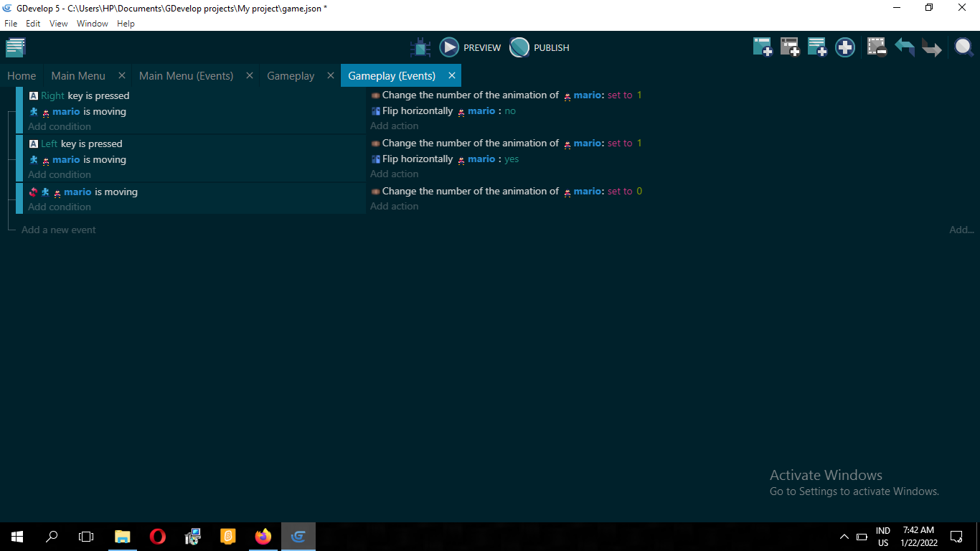Click Add condition under Right key event
The image size is (980, 551).
pyautogui.click(x=60, y=126)
